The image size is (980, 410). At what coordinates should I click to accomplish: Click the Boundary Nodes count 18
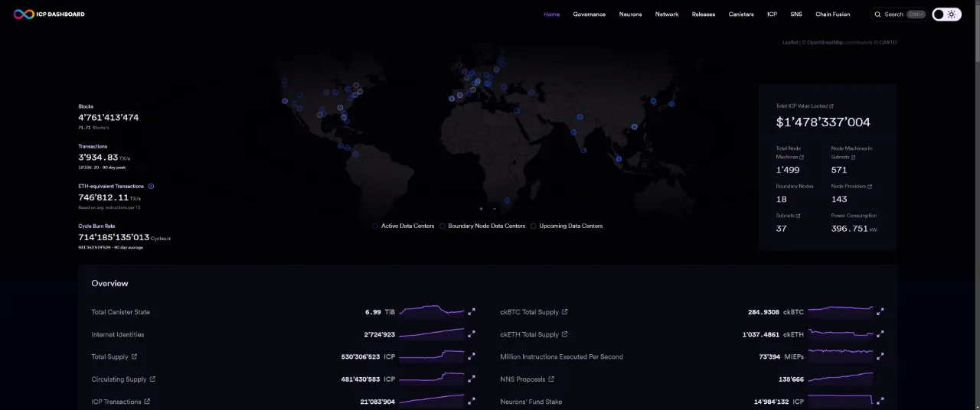click(782, 199)
